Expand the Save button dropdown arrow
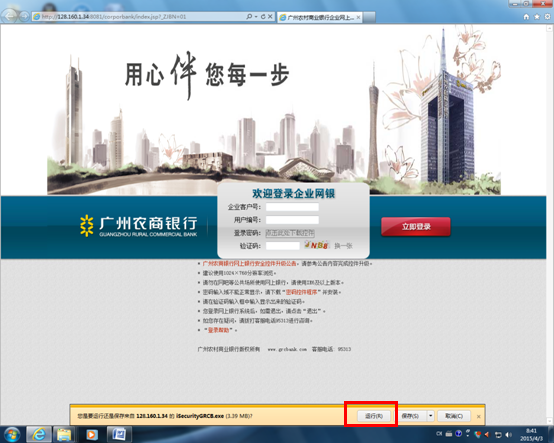 430,416
